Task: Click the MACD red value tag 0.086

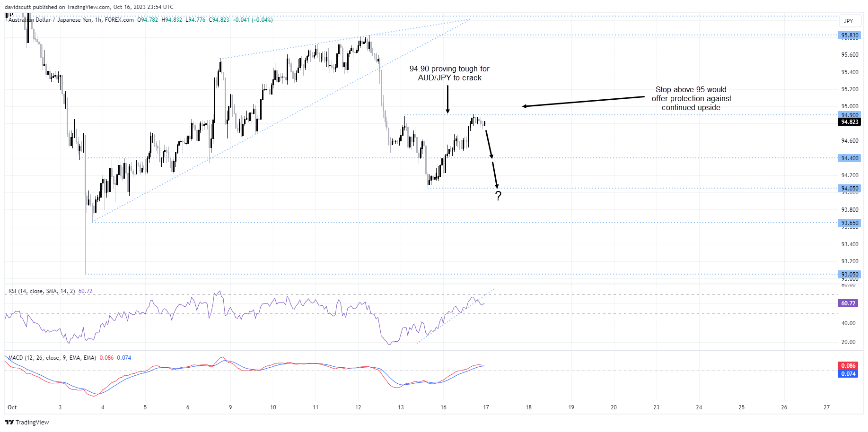Action: 848,366
